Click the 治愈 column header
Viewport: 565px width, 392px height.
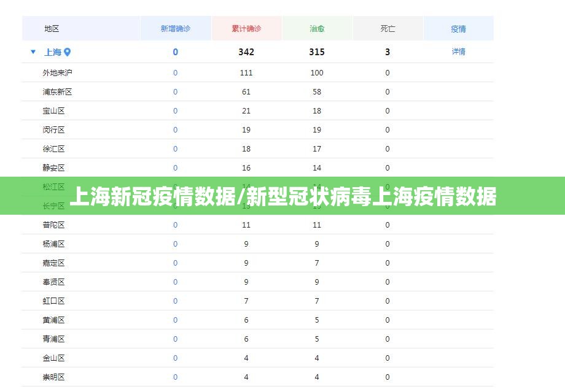tap(317, 29)
